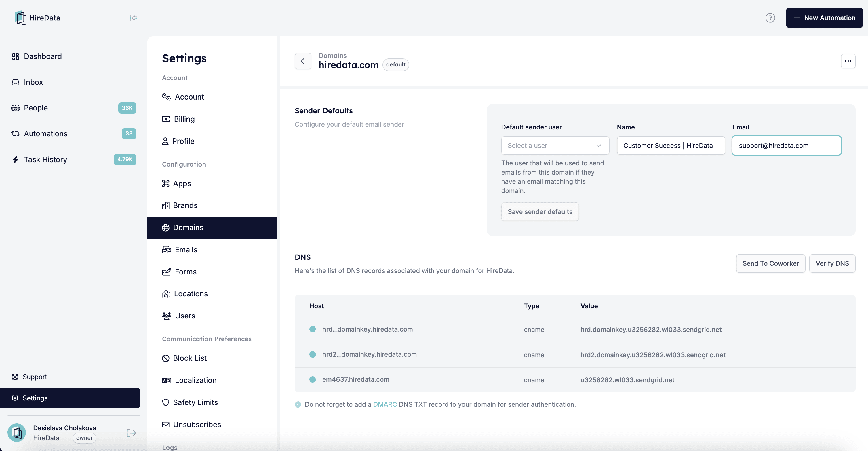The image size is (868, 451).
Task: Click the Users group icon
Action: [166, 316]
